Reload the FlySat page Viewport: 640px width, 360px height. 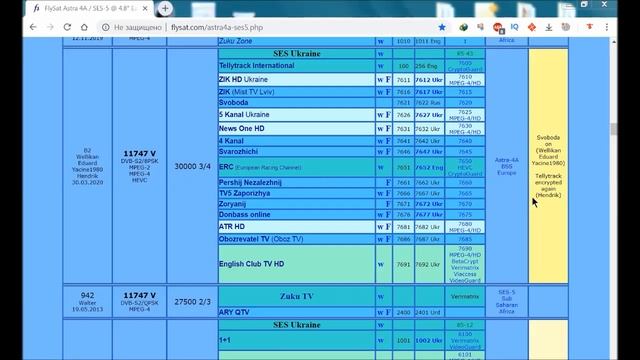tap(67, 27)
